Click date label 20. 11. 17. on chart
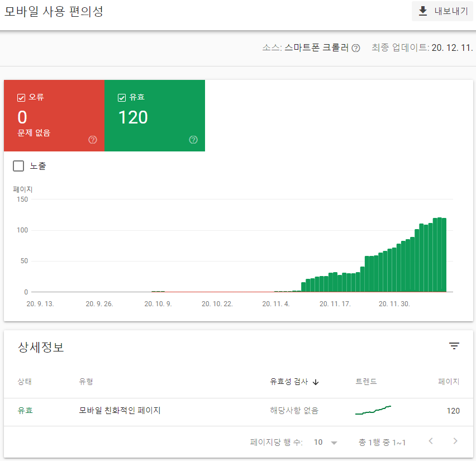Image resolution: width=476 pixels, height=461 pixels. [x=335, y=303]
